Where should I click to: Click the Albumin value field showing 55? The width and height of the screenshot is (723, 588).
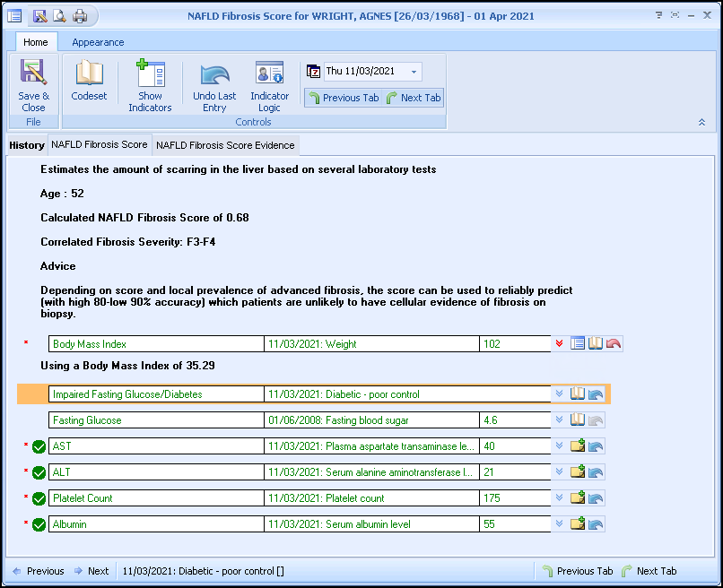click(514, 524)
